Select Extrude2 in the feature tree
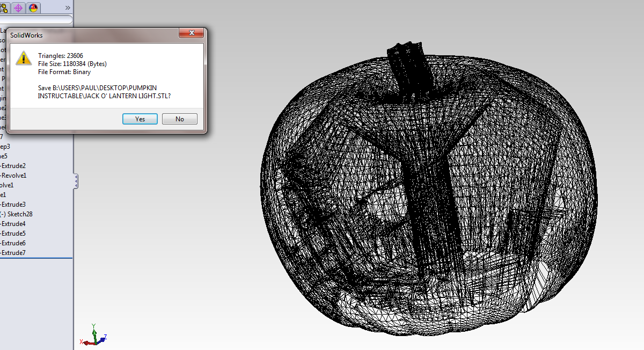The height and width of the screenshot is (350, 644). click(13, 166)
